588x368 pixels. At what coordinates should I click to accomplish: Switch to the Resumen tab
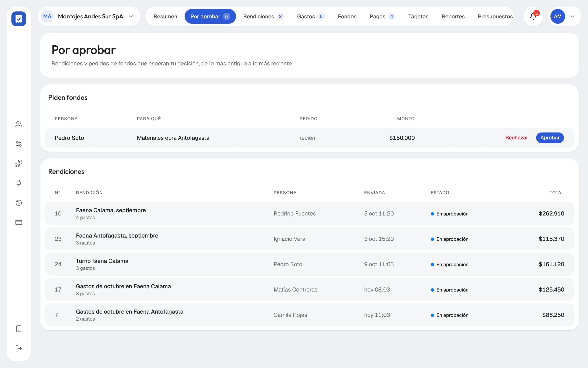tap(165, 17)
